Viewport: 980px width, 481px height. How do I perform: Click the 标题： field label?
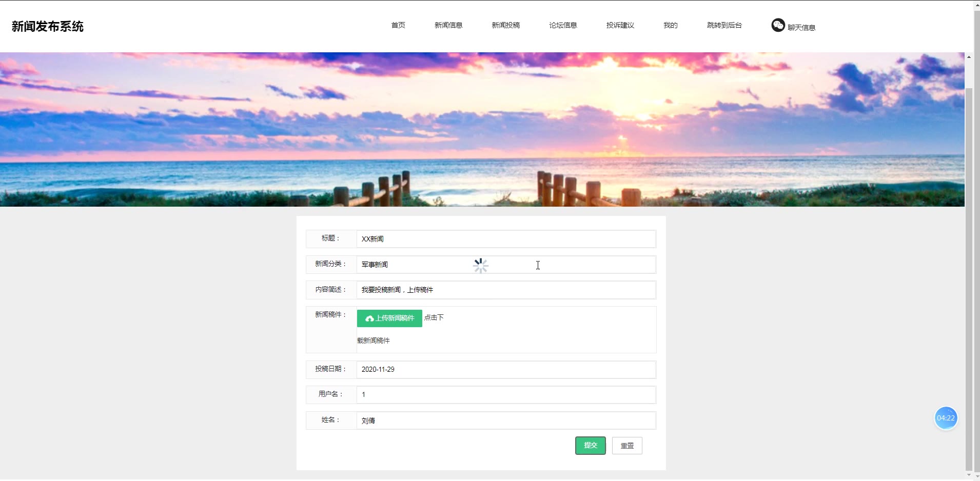(331, 238)
